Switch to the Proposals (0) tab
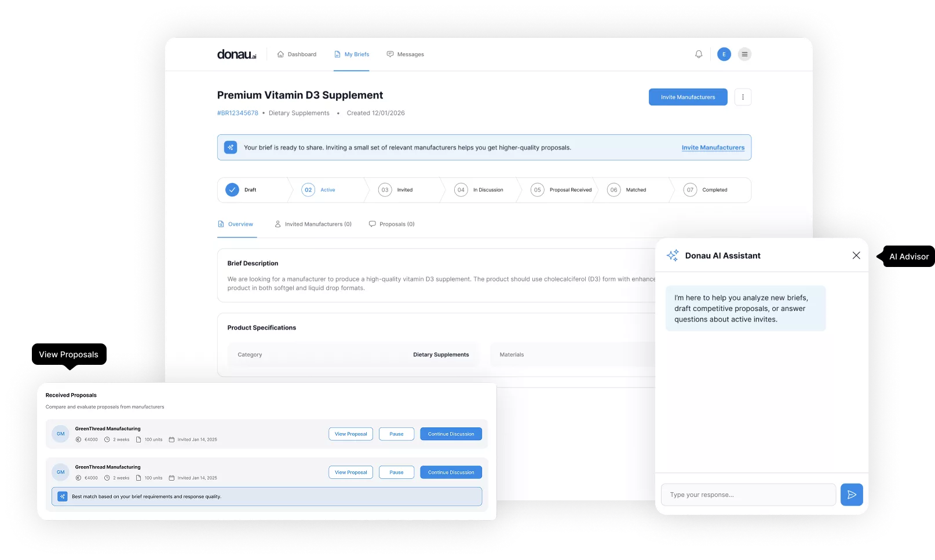 click(x=392, y=224)
